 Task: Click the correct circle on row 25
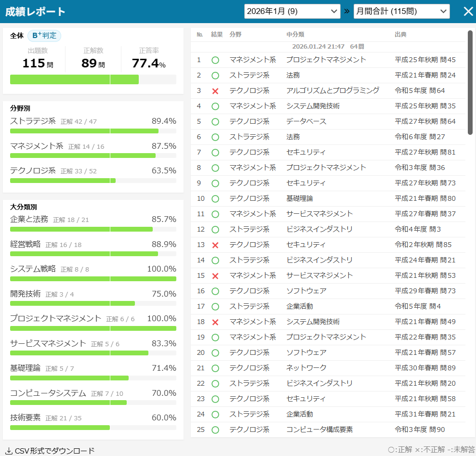coord(215,430)
